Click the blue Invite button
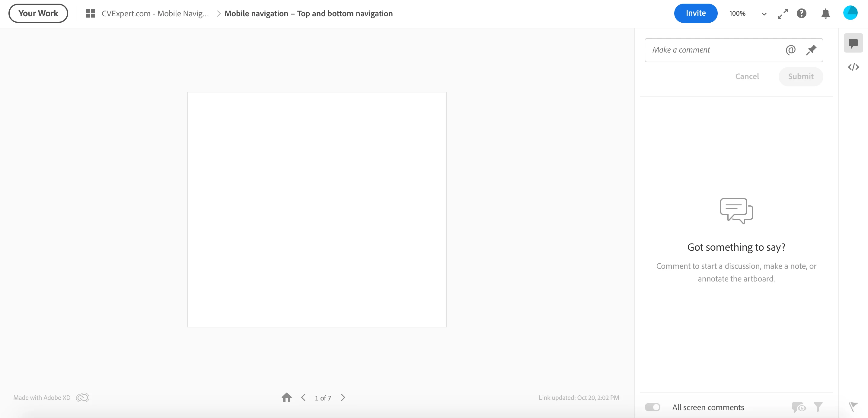868x418 pixels. [x=695, y=14]
